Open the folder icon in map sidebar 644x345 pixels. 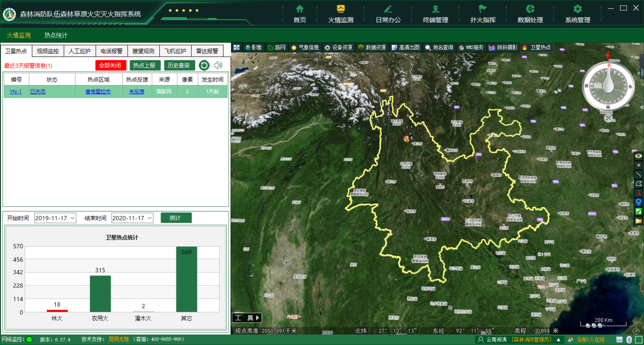[x=639, y=221]
